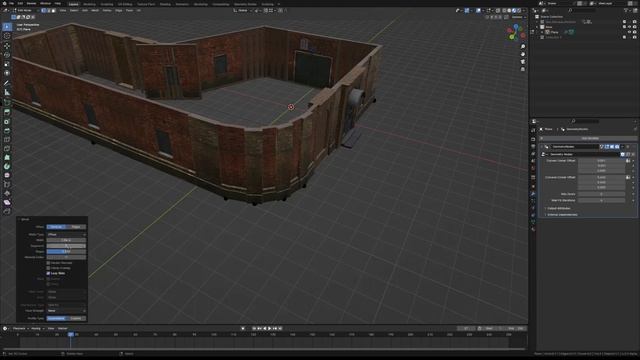Select the Poly Build tool

click(7, 158)
